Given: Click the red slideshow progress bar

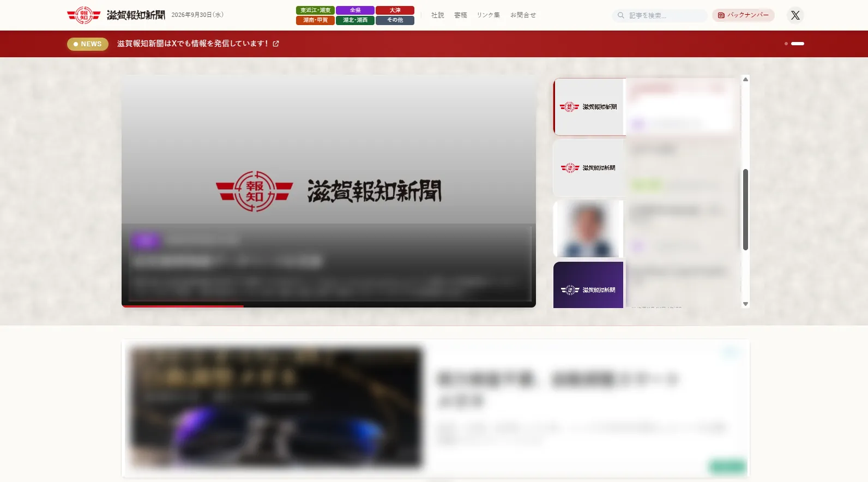Looking at the screenshot, I should coord(183,306).
